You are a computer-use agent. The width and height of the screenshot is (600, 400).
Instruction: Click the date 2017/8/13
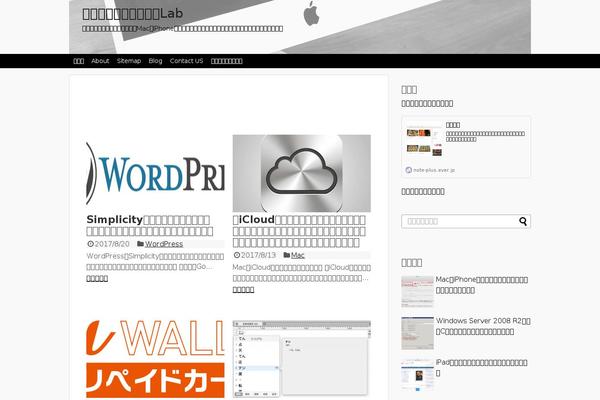258,255
